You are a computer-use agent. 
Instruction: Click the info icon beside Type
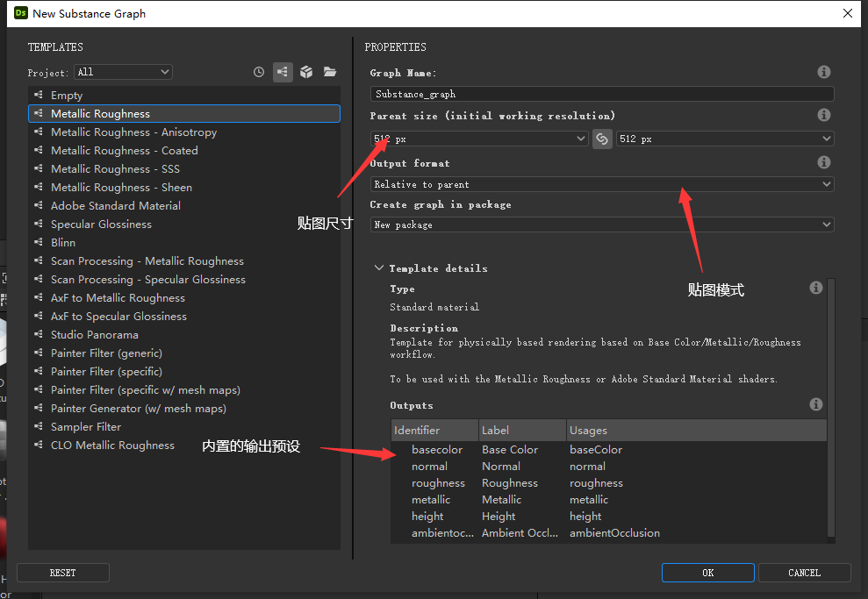point(816,288)
